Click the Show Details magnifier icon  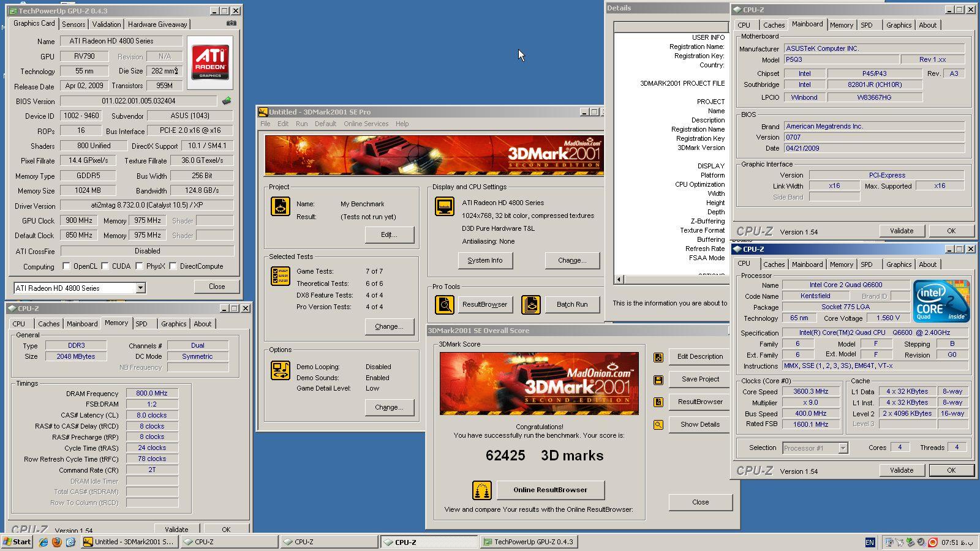[658, 424]
